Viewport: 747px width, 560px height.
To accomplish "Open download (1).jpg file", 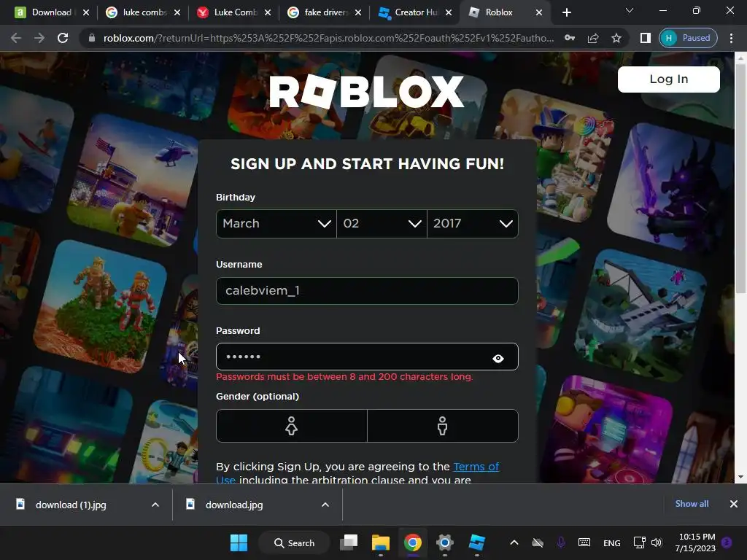I will (71, 505).
